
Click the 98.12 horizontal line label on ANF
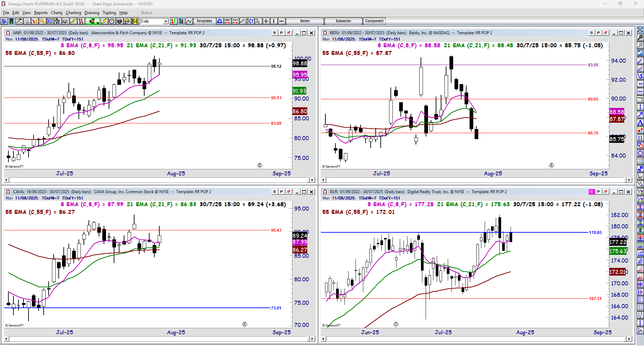tap(276, 66)
